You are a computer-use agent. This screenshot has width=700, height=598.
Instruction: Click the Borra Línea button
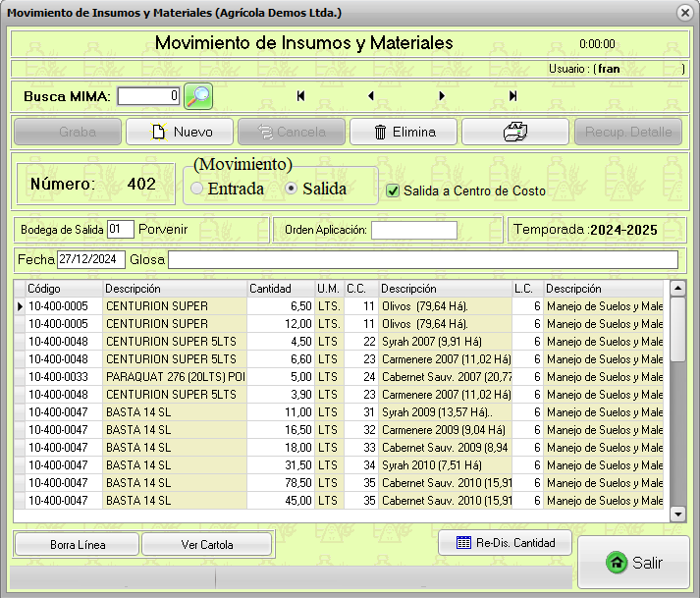[x=78, y=544]
